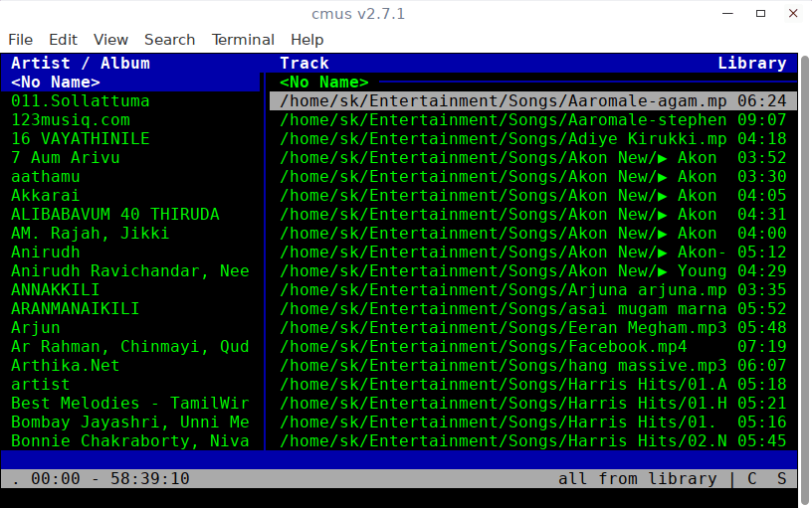Viewport: 812px width, 508px height.
Task: Click the terminal vertical scrollbar
Action: point(805,279)
